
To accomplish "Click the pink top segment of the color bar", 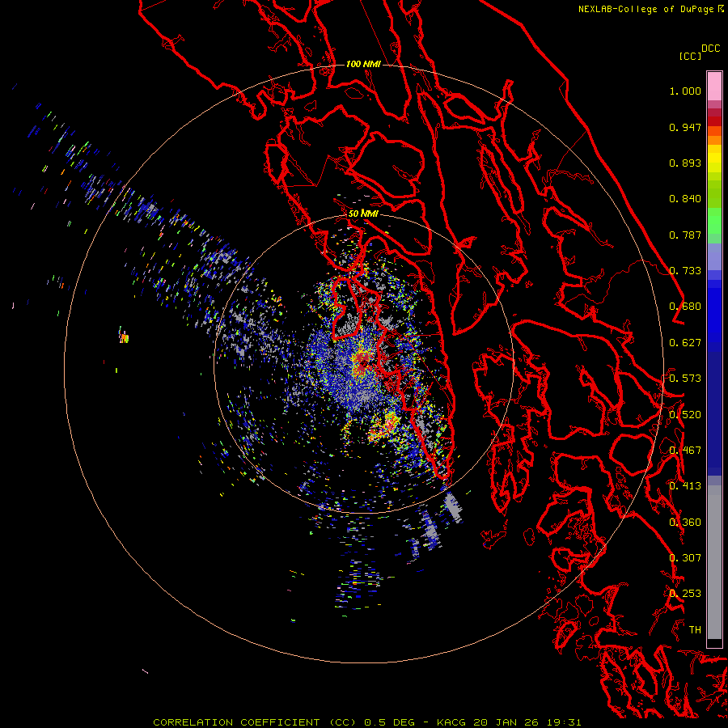I will tap(714, 86).
